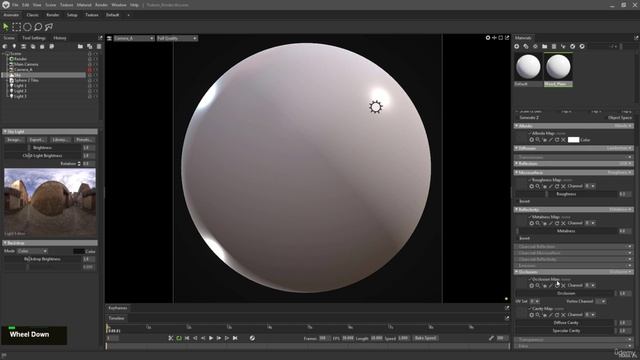Add new material plus icon
640x360 pixels.
517,47
